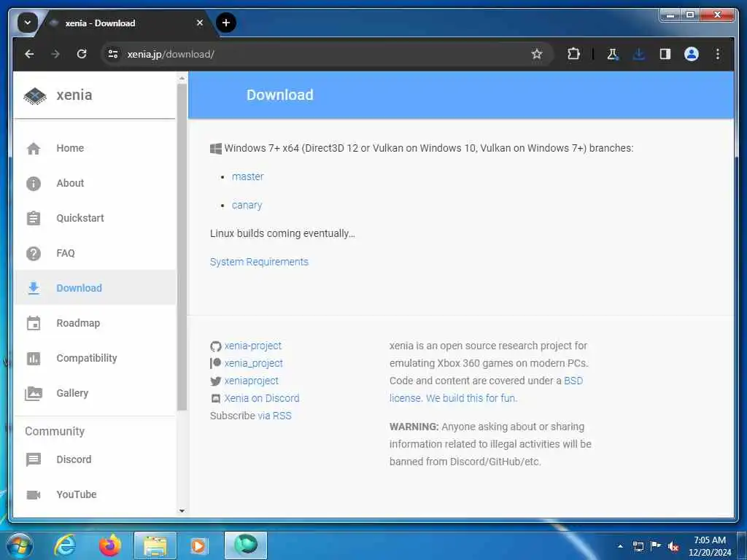Toggle the browser side panel
The width and height of the screenshot is (747, 560).
[x=665, y=54]
